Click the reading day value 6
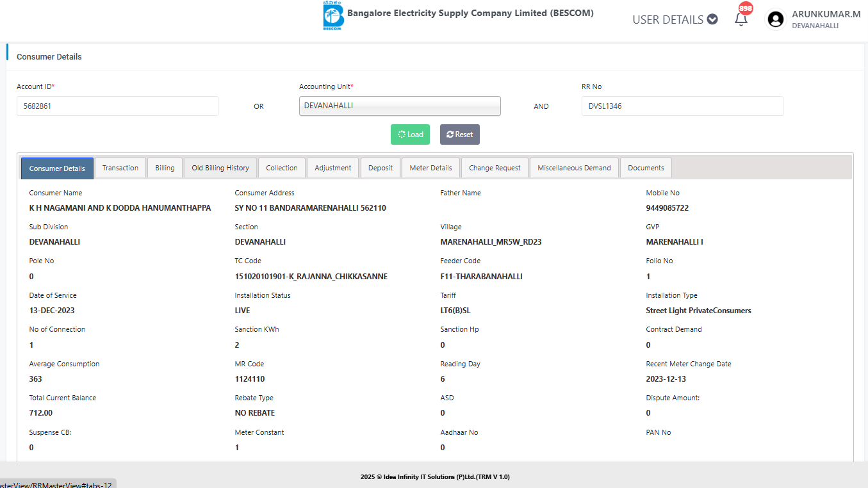The width and height of the screenshot is (868, 488). coord(443,379)
